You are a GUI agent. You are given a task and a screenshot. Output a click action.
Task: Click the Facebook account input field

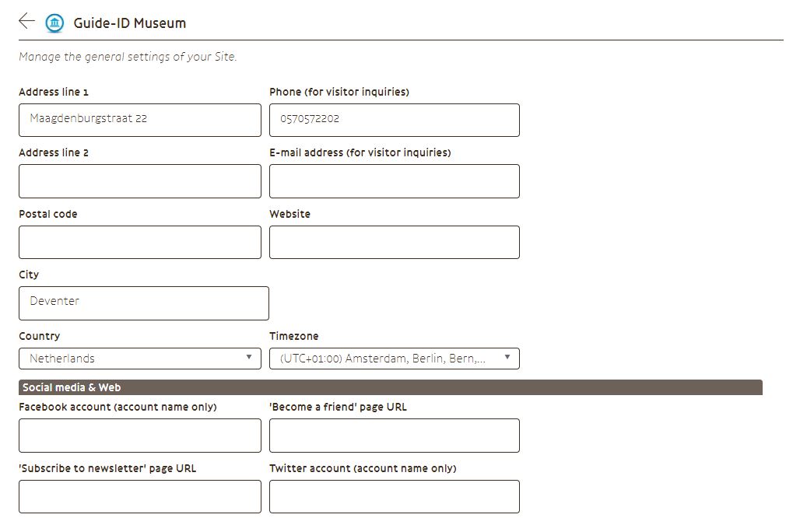click(x=140, y=436)
